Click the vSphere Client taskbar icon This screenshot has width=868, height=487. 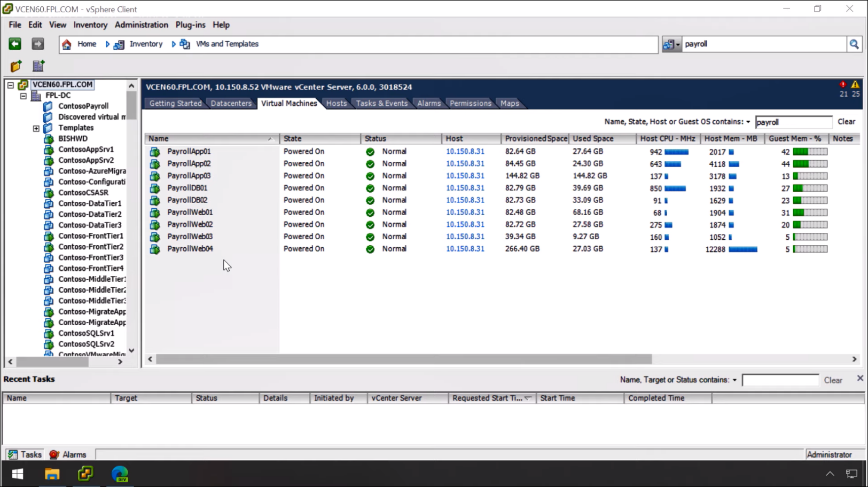85,474
